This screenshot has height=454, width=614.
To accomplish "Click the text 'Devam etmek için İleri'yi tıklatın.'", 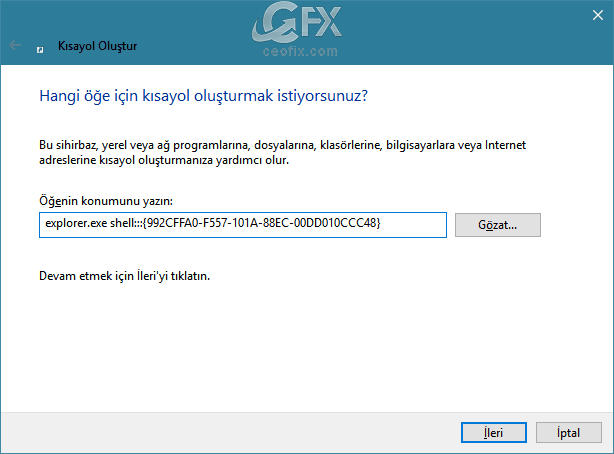I will (x=125, y=276).
